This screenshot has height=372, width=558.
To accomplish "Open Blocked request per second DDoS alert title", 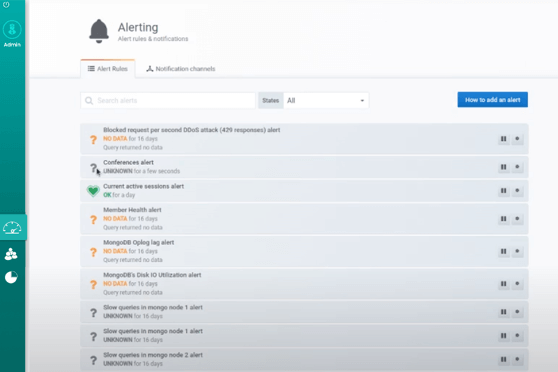I will pyautogui.click(x=191, y=130).
